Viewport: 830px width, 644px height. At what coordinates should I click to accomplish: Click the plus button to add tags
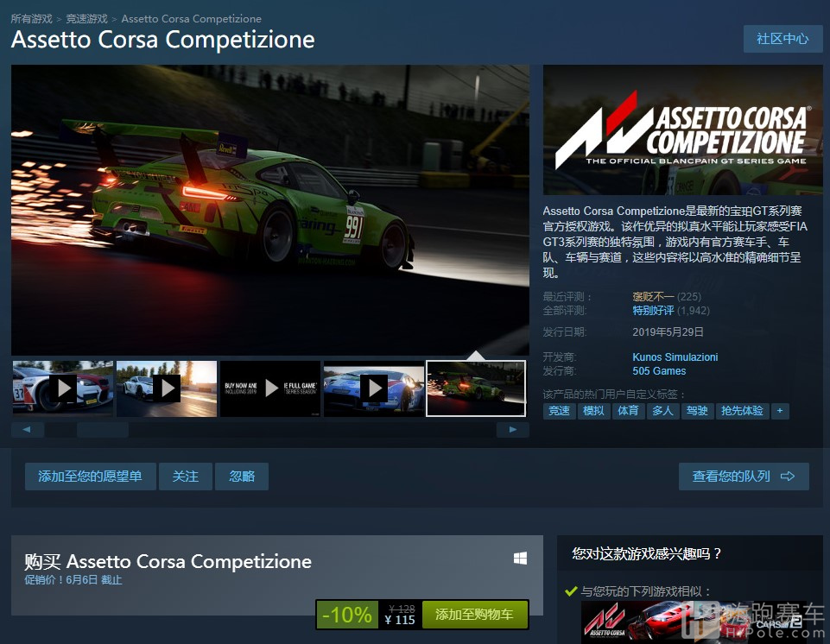(x=780, y=411)
